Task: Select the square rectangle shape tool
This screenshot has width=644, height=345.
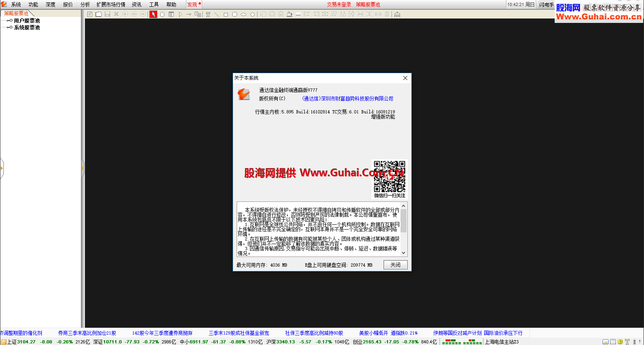Action: (226, 14)
